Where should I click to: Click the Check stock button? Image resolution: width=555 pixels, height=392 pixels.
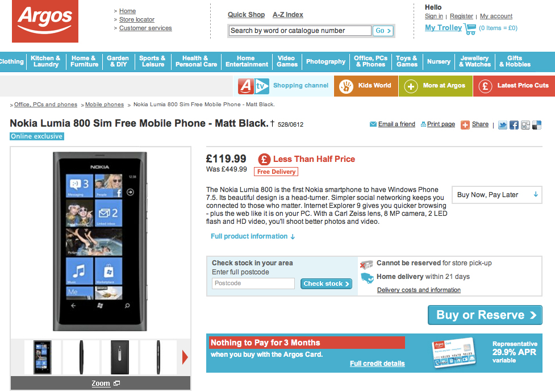(326, 283)
